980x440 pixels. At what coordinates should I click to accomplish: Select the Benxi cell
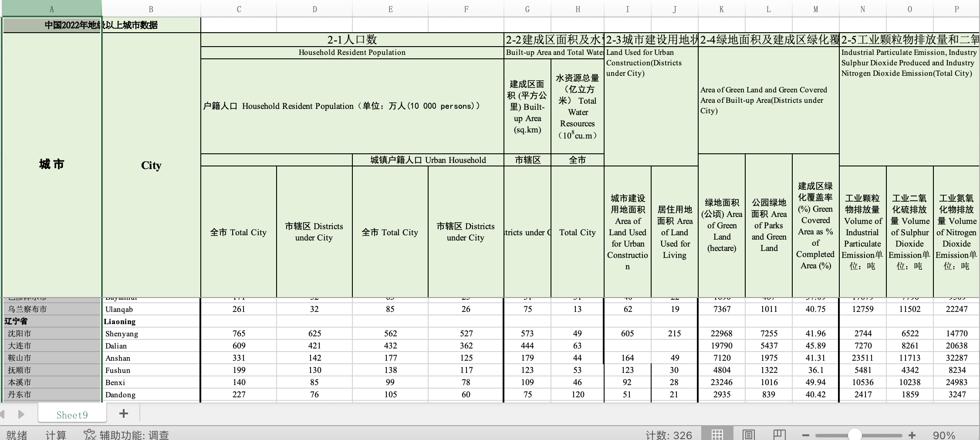(x=151, y=382)
